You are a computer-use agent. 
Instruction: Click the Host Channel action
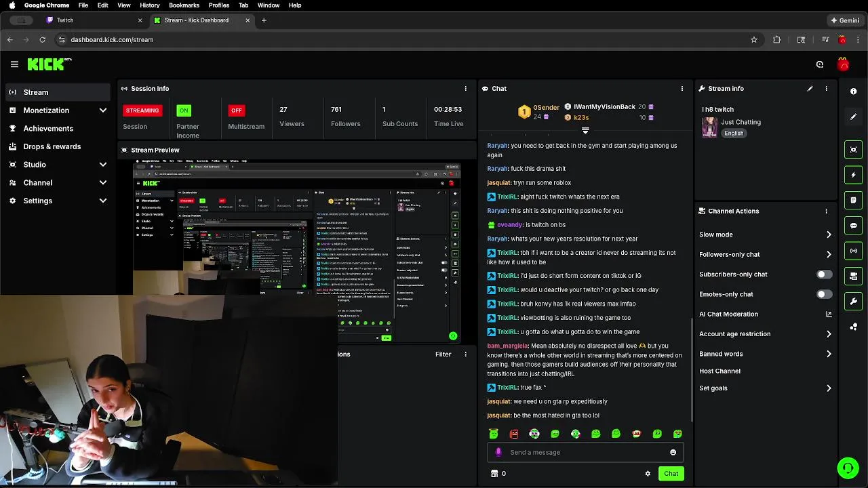click(x=719, y=371)
